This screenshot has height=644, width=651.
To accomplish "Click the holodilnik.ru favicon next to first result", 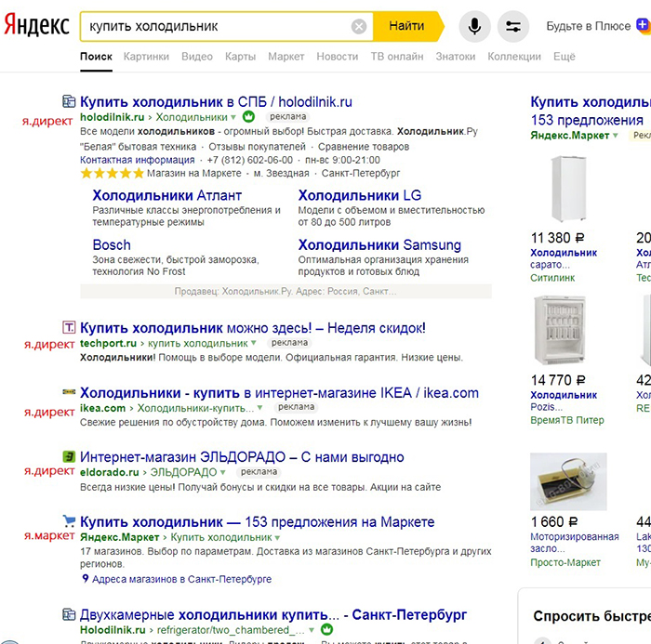I will pyautogui.click(x=69, y=101).
